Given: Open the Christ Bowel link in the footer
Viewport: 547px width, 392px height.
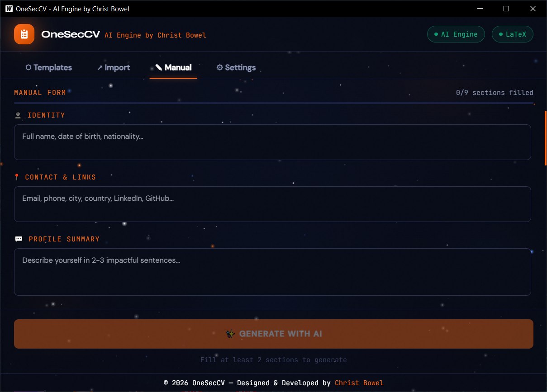Looking at the screenshot, I should point(359,383).
